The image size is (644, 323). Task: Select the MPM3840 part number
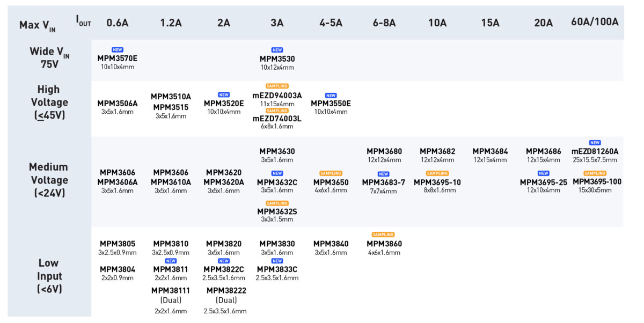coord(331,244)
